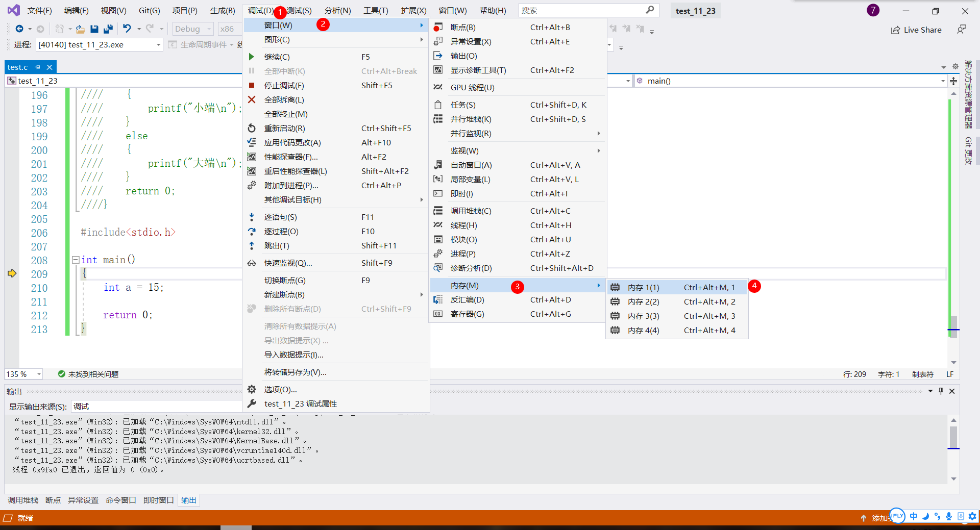980x530 pixels.
Task: Select 内存 3(3) memory window
Action: point(677,316)
